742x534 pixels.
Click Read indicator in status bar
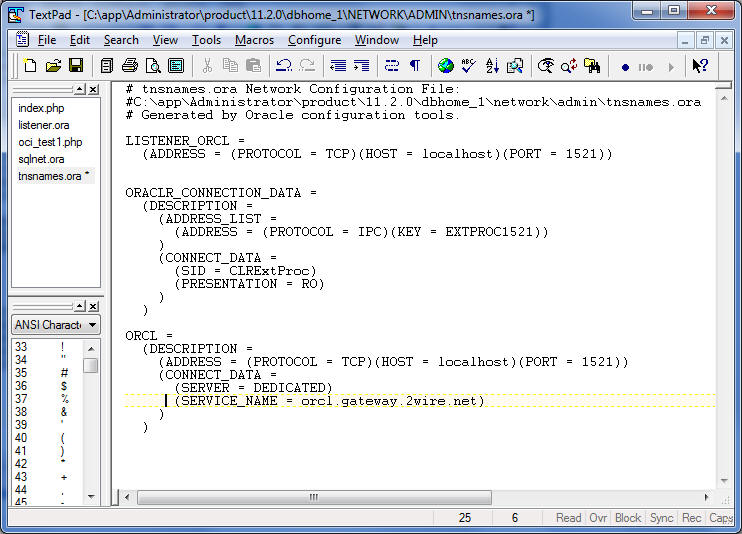point(568,518)
